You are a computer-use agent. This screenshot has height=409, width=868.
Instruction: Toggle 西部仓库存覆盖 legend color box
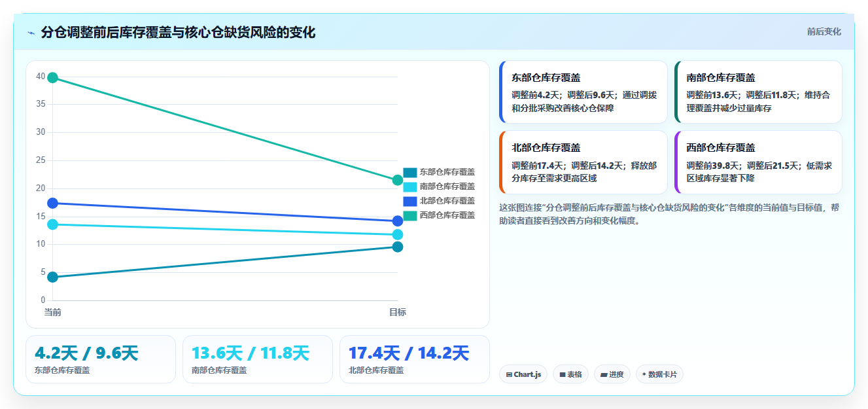pyautogui.click(x=410, y=215)
